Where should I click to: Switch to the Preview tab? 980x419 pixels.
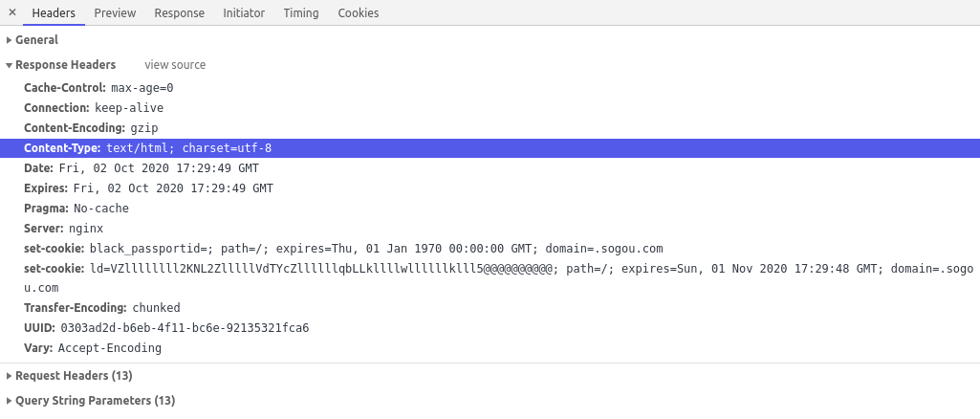coord(115,12)
